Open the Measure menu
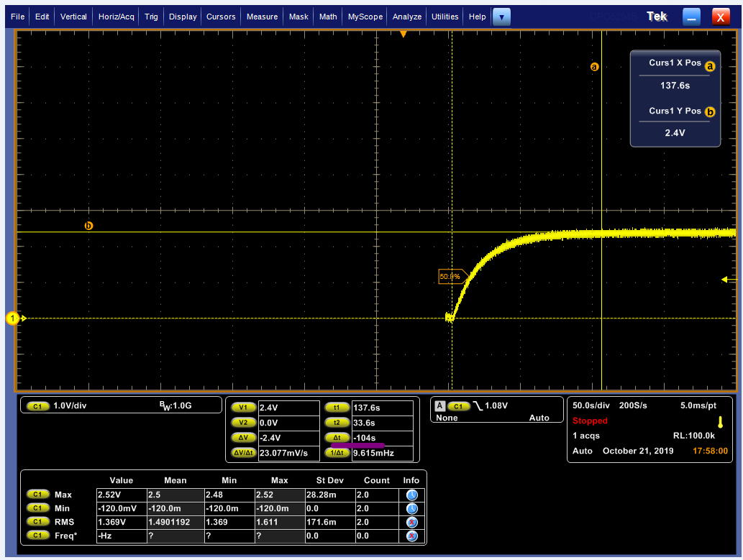The height and width of the screenshot is (560, 743). [262, 17]
